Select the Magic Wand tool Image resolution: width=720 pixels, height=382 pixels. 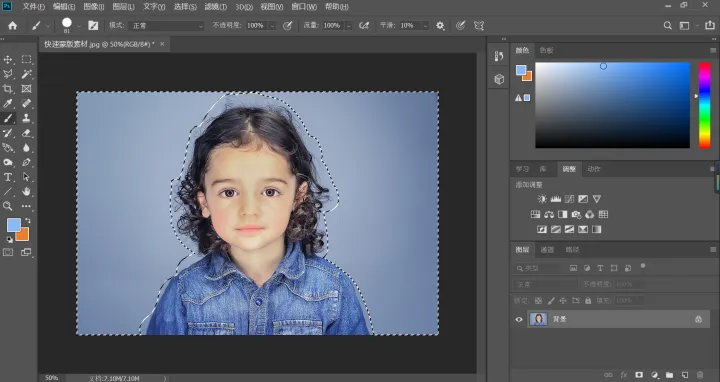[27, 74]
